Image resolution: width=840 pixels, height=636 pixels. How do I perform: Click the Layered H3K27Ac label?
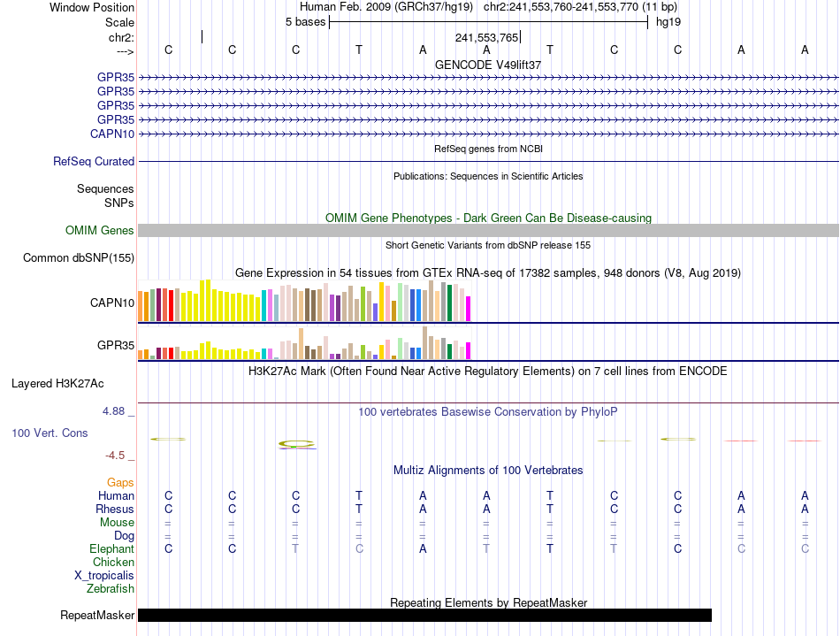click(x=57, y=384)
